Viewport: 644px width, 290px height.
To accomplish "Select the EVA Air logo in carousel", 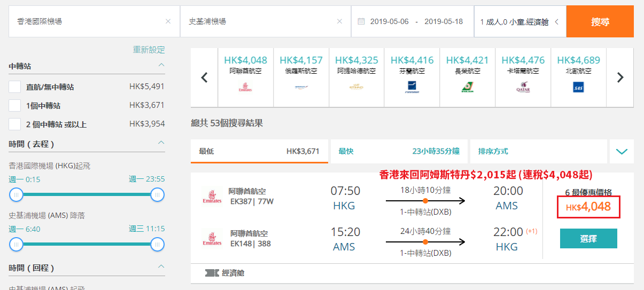I will pos(468,88).
